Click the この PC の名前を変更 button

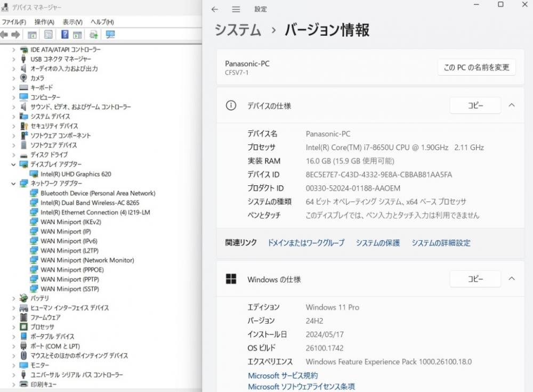click(476, 67)
